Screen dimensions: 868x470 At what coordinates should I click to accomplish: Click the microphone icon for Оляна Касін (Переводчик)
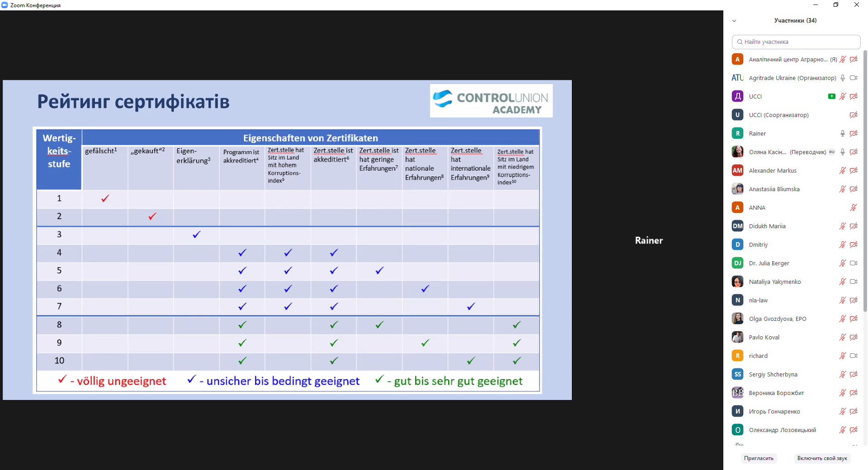click(843, 152)
